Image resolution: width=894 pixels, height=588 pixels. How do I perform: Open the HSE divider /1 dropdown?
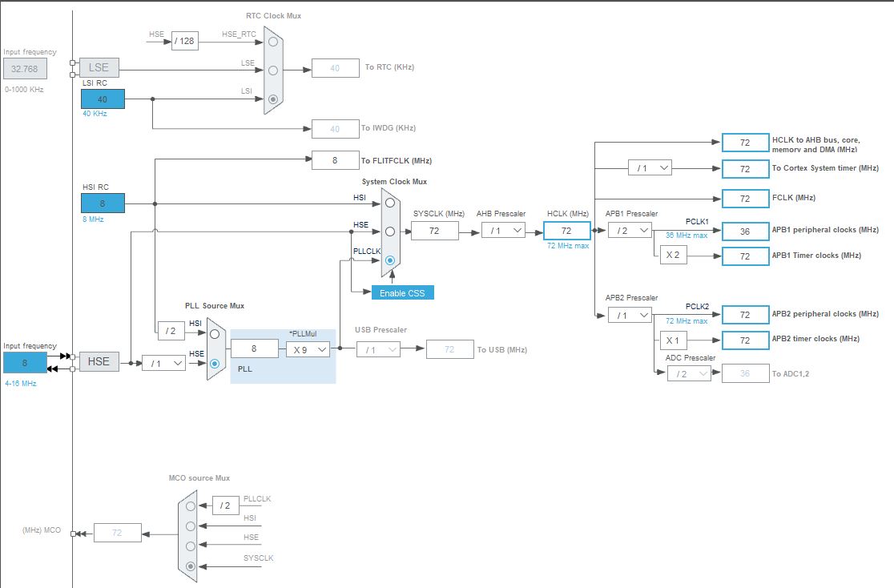tap(164, 363)
